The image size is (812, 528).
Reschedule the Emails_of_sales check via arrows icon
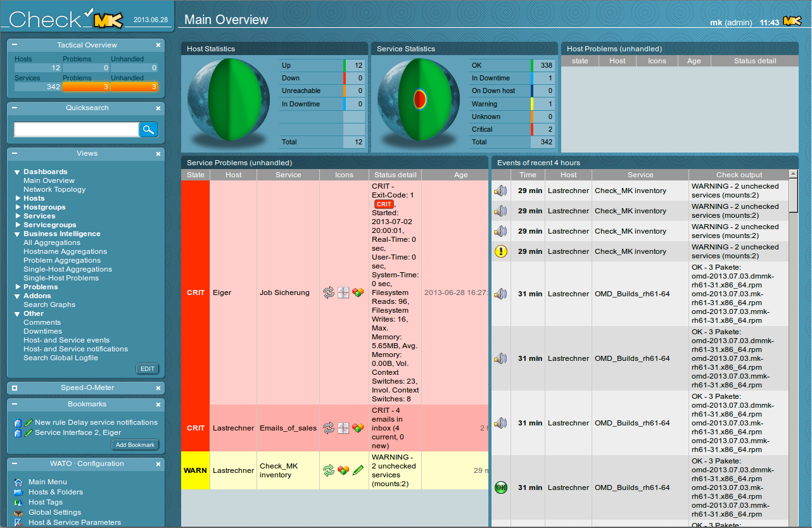[328, 428]
